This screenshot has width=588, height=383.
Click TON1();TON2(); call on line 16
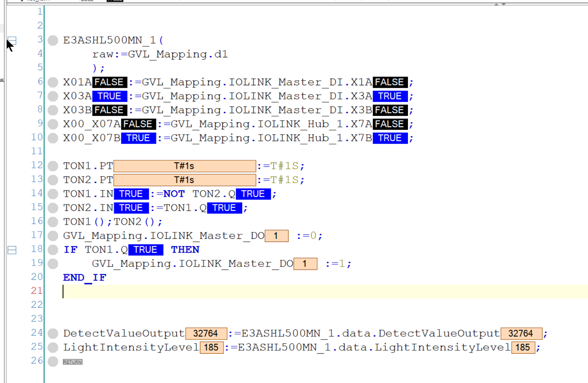coord(112,222)
